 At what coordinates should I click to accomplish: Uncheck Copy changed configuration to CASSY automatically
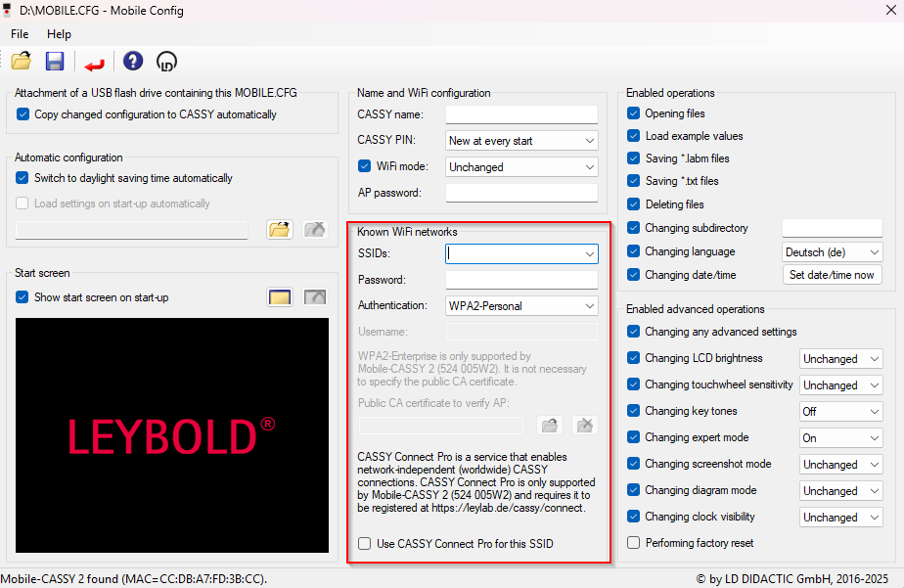[x=23, y=114]
